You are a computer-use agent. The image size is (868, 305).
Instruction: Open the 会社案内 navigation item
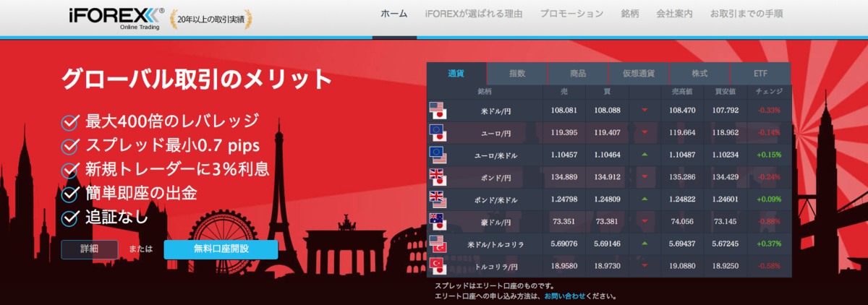pos(674,14)
